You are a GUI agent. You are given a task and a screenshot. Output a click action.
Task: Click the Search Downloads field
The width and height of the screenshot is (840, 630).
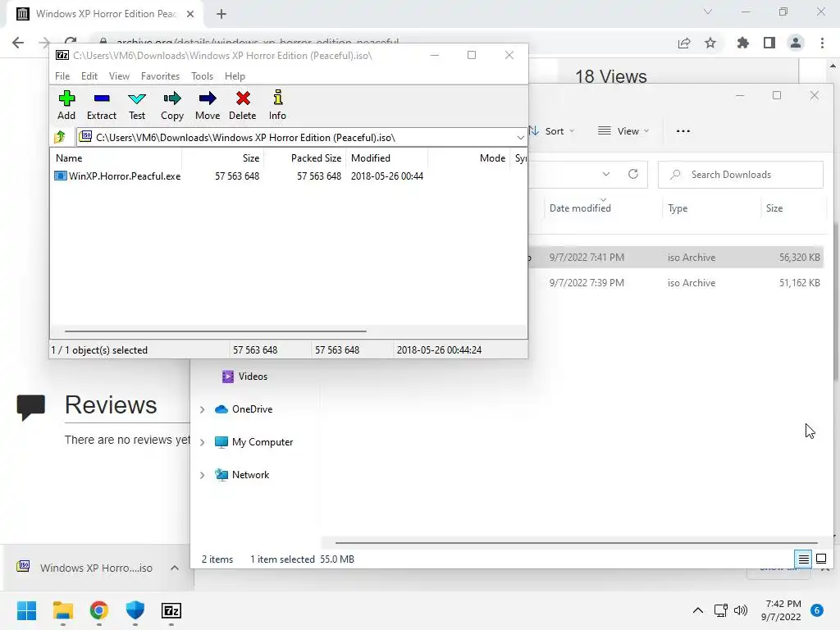click(741, 175)
